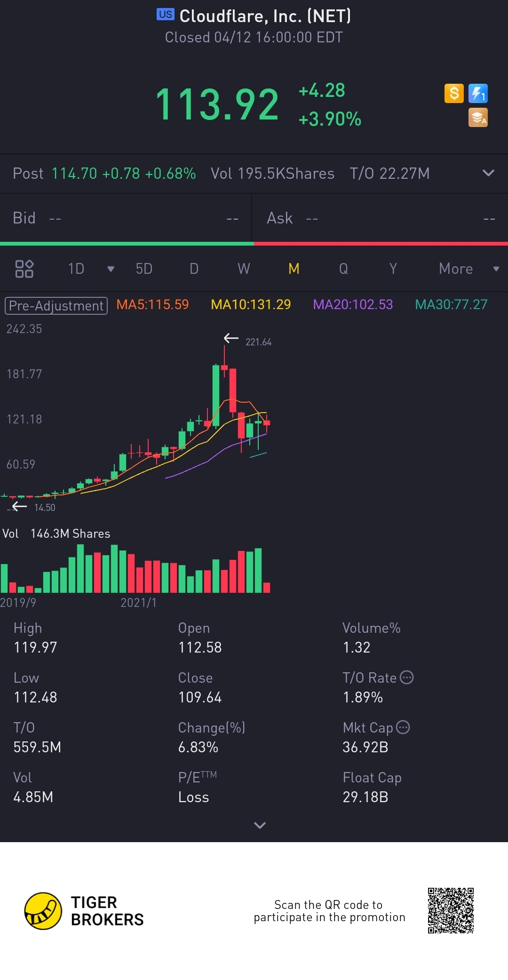The image size is (508, 980).
Task: Tap the T/O Rate info icon
Action: 407,677
